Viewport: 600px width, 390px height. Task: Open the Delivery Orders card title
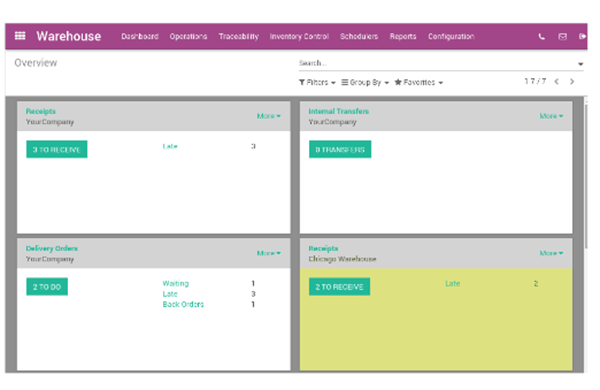pos(52,248)
